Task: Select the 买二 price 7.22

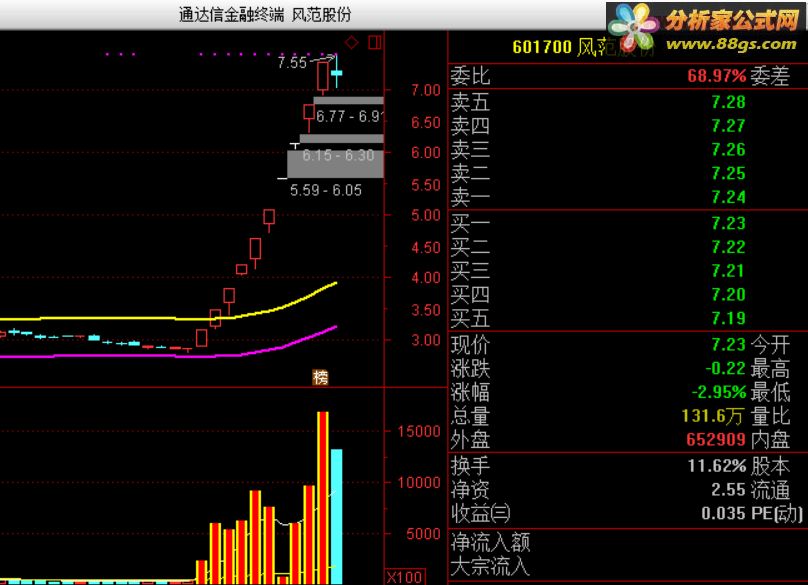Action: click(x=729, y=247)
